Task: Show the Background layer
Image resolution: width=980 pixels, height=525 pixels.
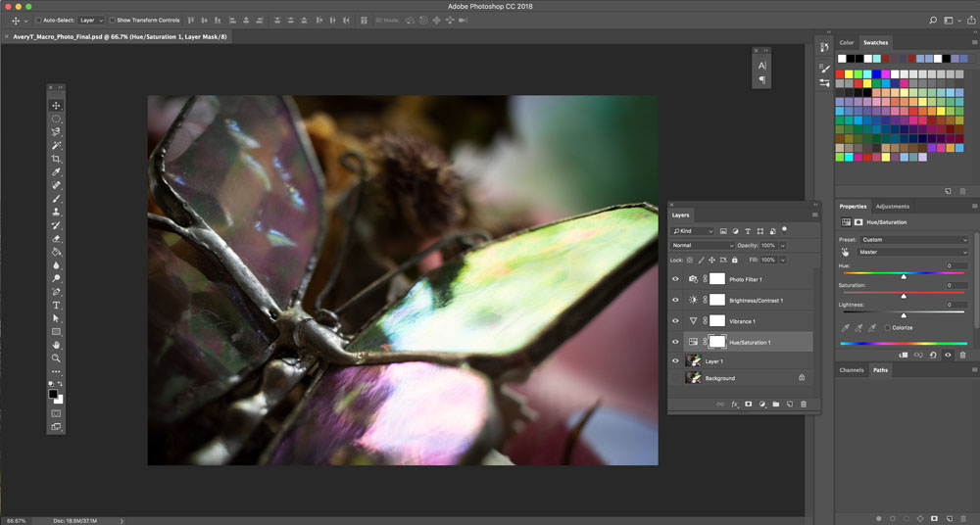Action: click(675, 377)
